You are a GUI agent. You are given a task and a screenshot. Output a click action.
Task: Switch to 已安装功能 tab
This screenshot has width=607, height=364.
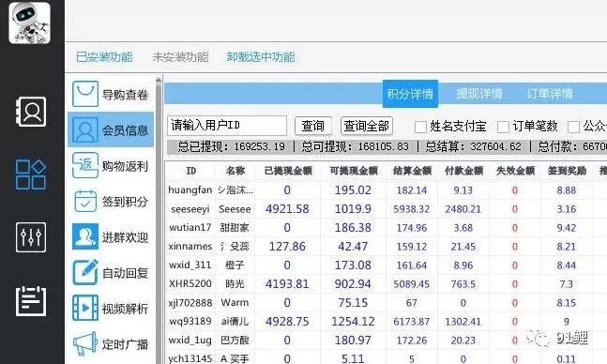pyautogui.click(x=104, y=57)
